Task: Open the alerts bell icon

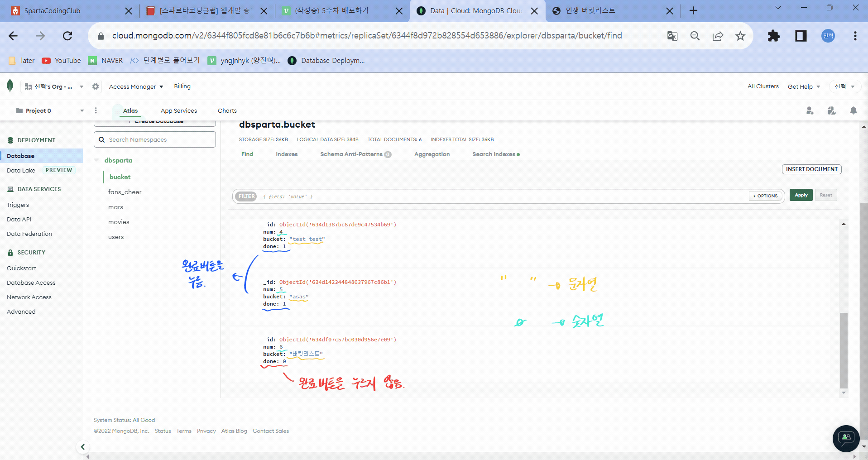Action: (x=853, y=110)
